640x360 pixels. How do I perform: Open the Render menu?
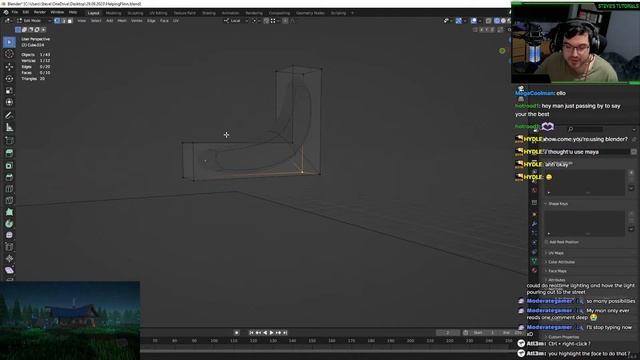click(40, 13)
